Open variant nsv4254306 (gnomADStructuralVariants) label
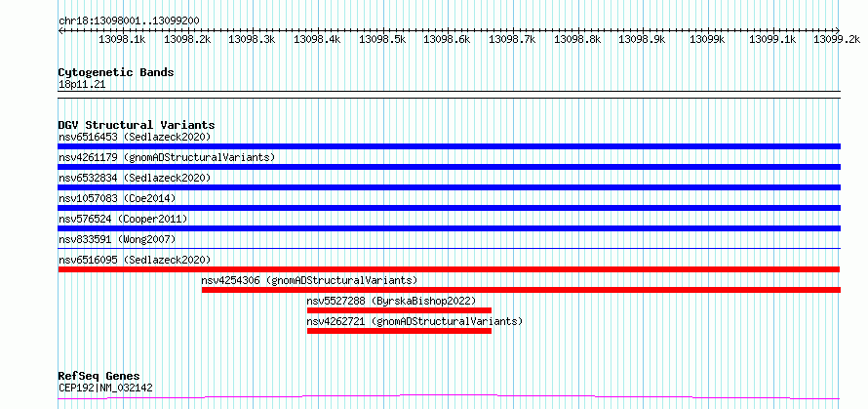Viewport: 868px width, 409px height. point(309,280)
